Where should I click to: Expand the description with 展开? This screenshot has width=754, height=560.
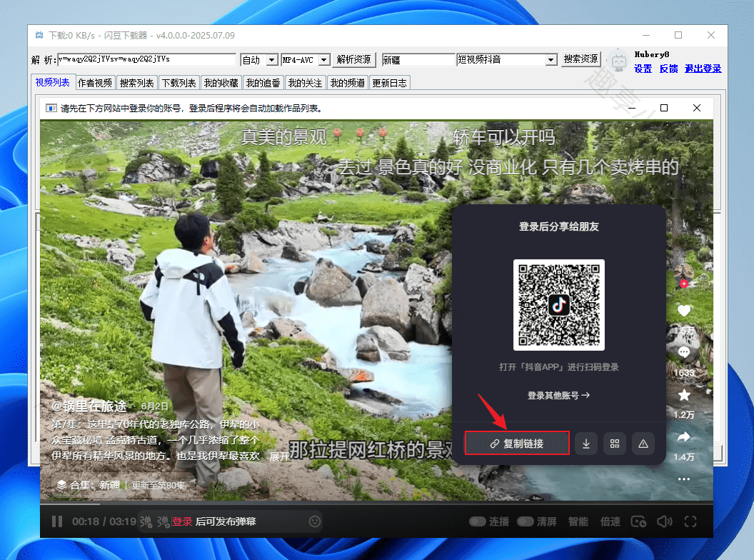tap(278, 456)
